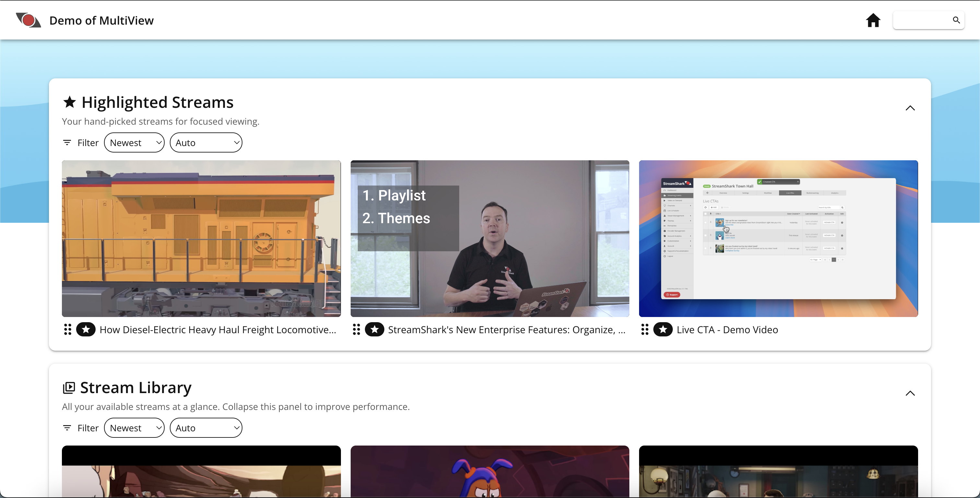The width and height of the screenshot is (980, 498).
Task: Collapse the Highlighted Streams panel
Action: tap(910, 108)
